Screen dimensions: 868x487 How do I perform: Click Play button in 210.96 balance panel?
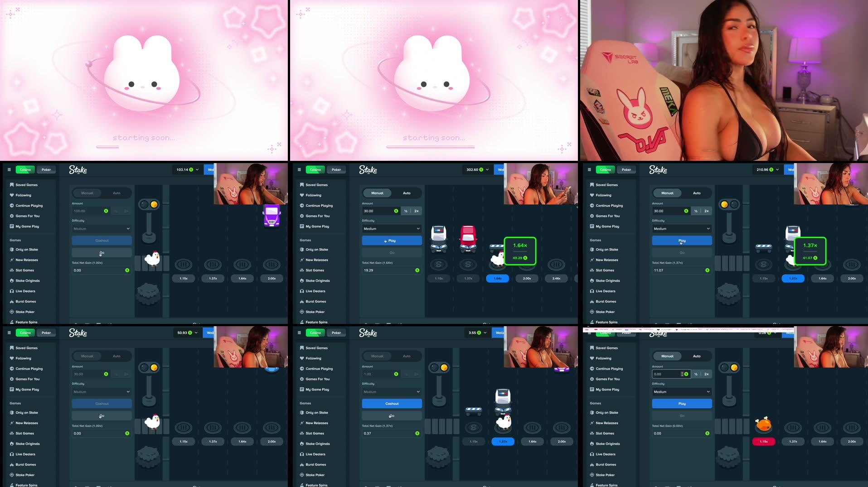point(682,241)
